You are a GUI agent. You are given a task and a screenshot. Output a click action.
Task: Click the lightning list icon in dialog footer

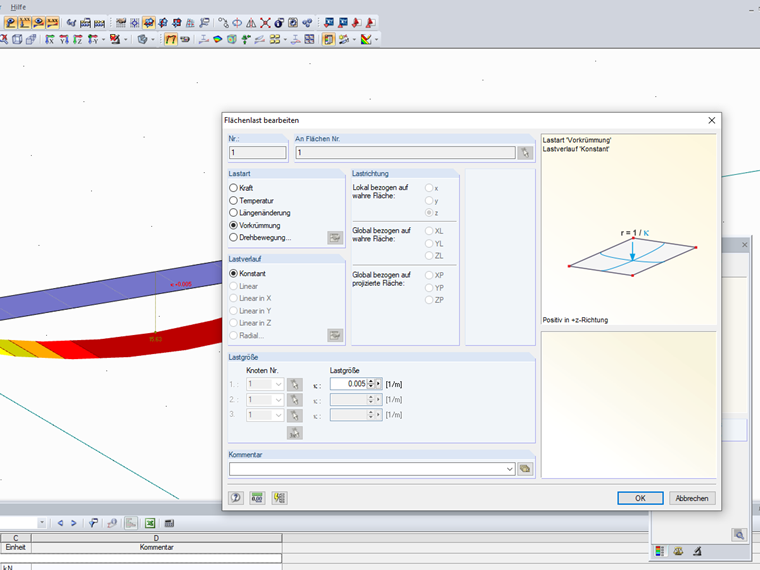click(x=279, y=498)
